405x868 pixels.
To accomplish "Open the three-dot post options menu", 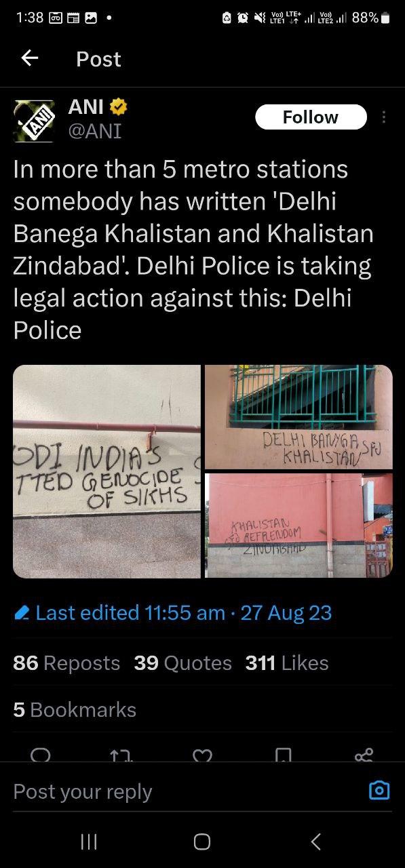I will (384, 117).
